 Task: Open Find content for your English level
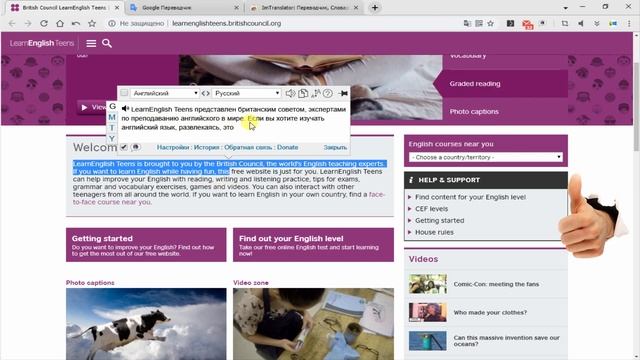470,197
